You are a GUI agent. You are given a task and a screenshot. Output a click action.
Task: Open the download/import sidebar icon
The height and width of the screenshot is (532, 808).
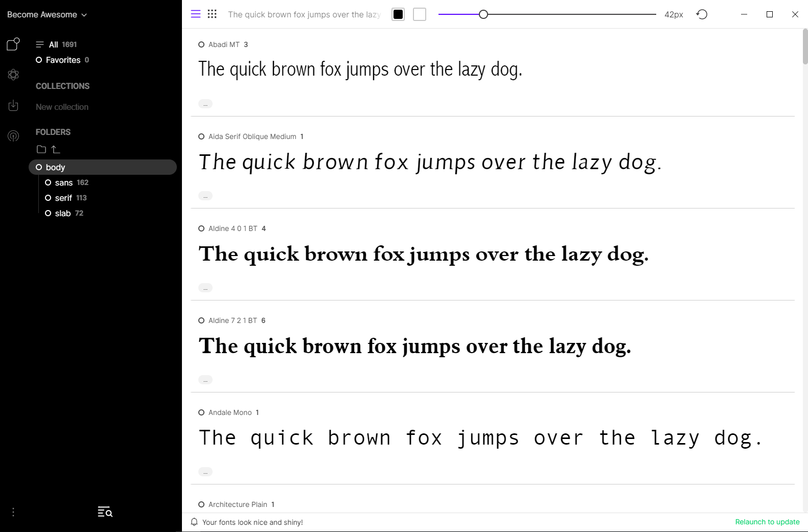(x=13, y=105)
